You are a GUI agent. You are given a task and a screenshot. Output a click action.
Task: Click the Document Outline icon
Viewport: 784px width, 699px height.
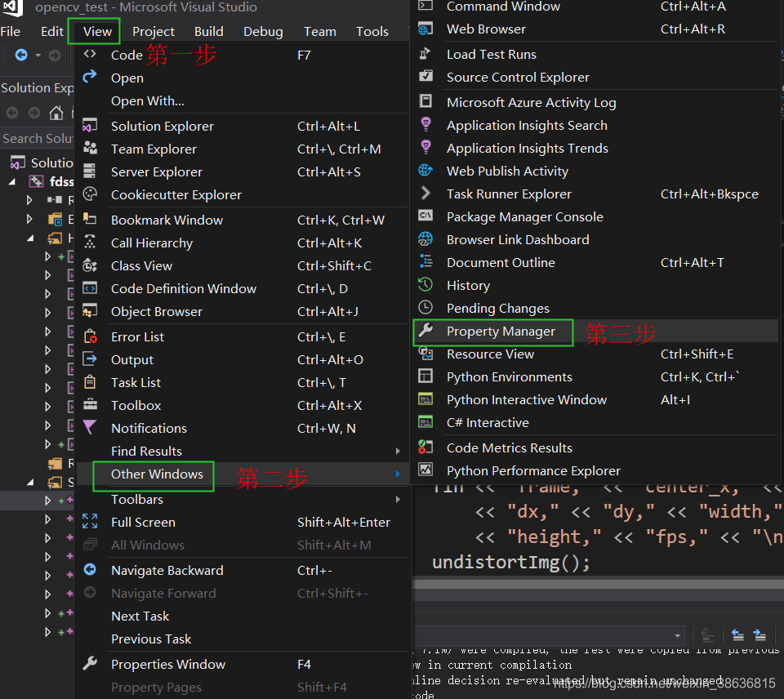425,261
